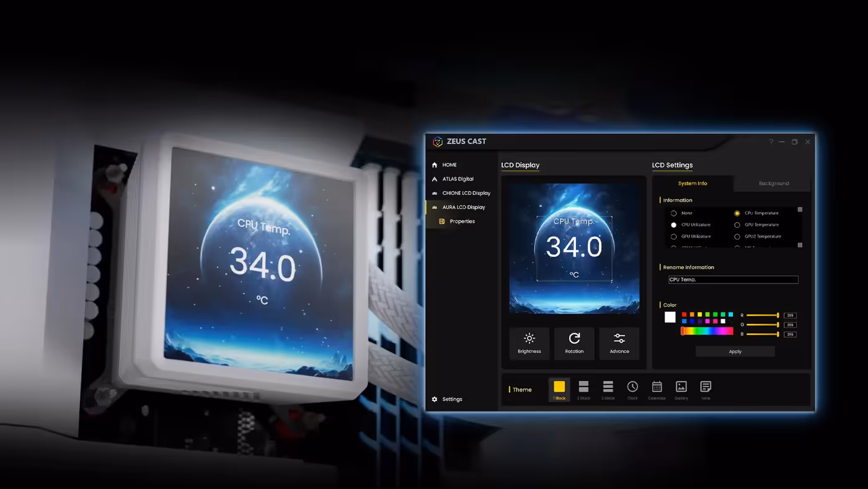Click the ZEUS CAST logo icon

438,141
